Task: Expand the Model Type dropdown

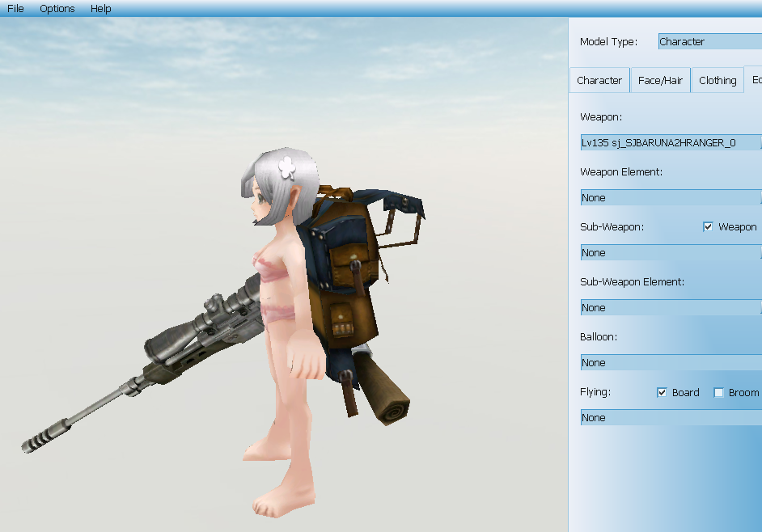Action: point(709,42)
